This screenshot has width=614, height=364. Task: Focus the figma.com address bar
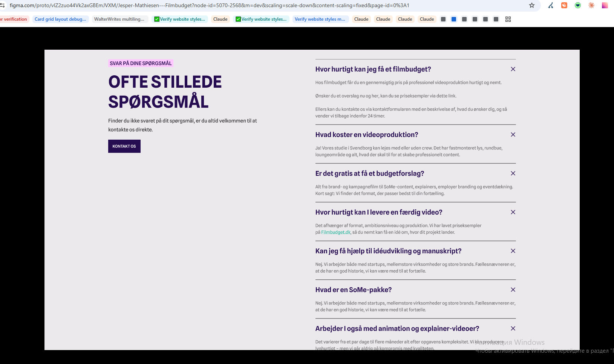click(x=264, y=5)
